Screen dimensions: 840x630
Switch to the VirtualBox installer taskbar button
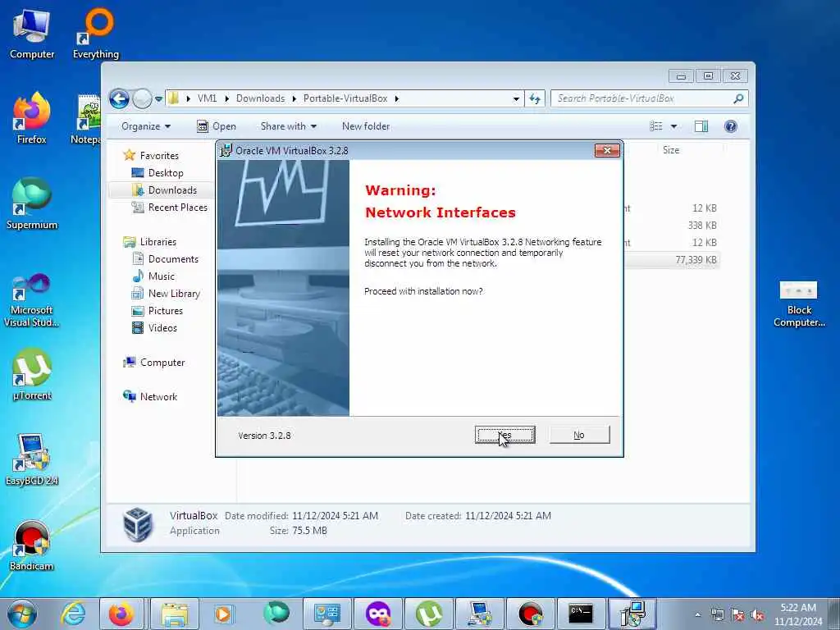[632, 614]
